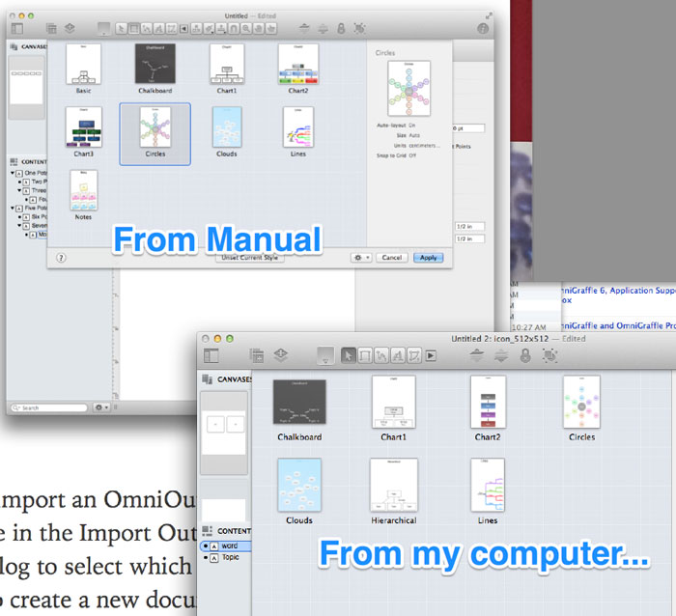Open 'OmniGraffle and OmniGraffle Pro' link

(x=619, y=325)
